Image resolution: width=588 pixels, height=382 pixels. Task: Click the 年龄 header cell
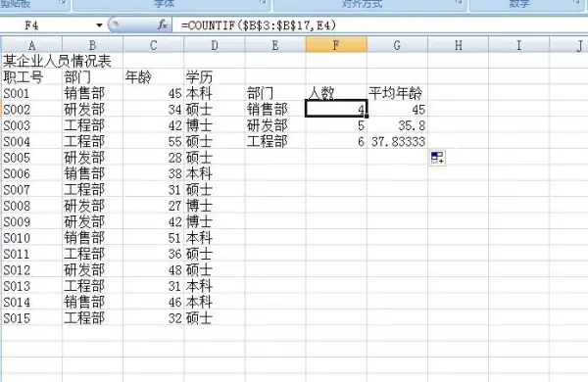pyautogui.click(x=154, y=77)
